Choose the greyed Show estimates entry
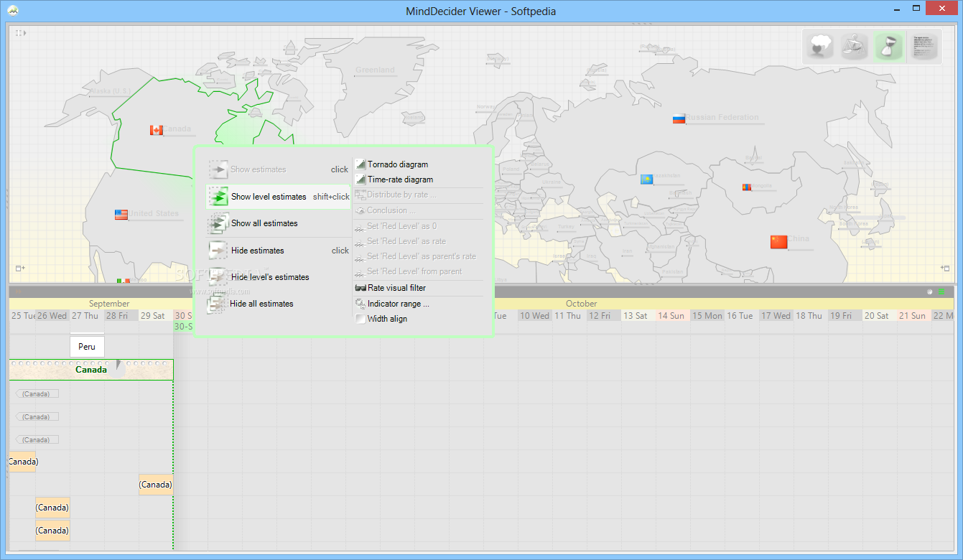This screenshot has height=560, width=963. [x=279, y=169]
